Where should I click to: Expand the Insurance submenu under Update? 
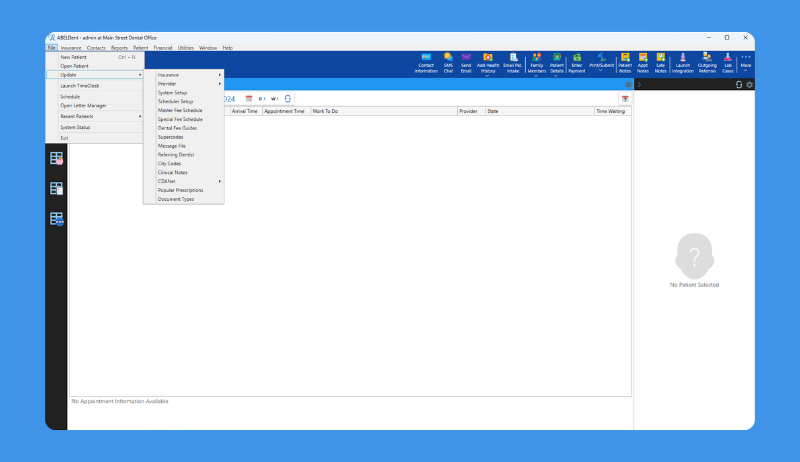click(x=184, y=75)
